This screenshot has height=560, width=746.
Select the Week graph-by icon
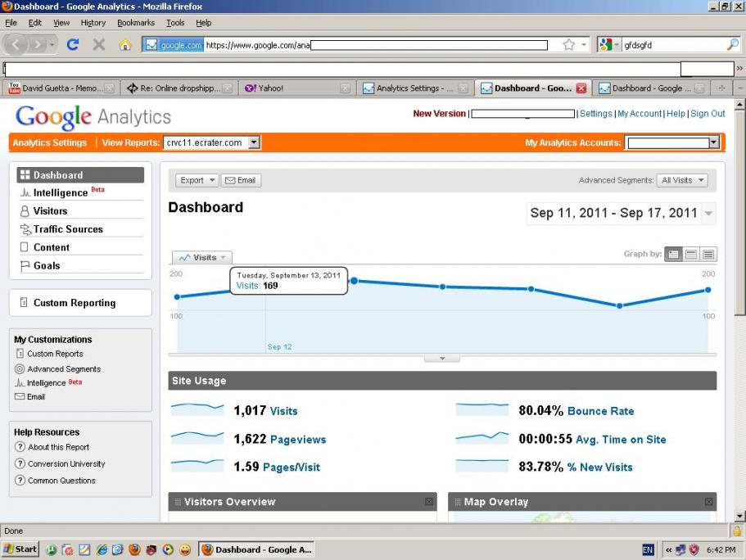click(691, 255)
